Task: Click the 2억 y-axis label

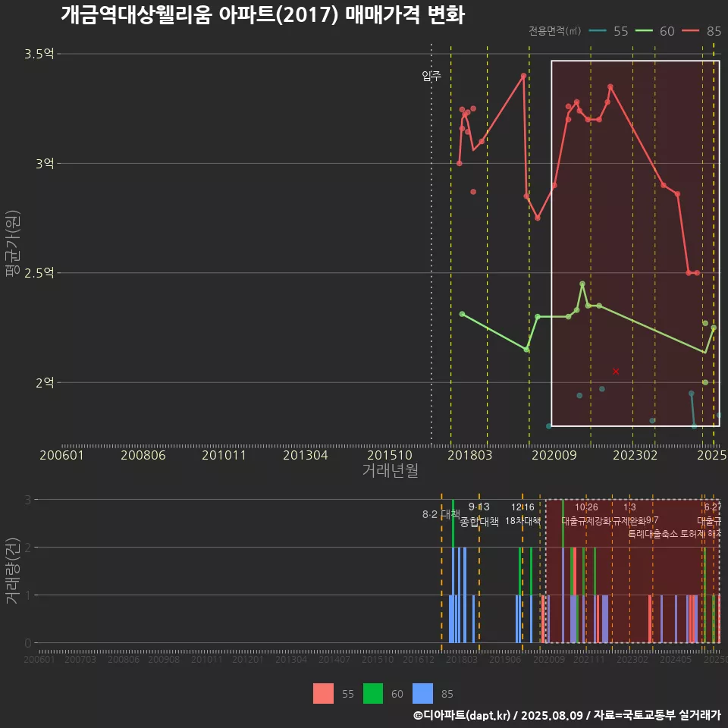Action: (45, 382)
